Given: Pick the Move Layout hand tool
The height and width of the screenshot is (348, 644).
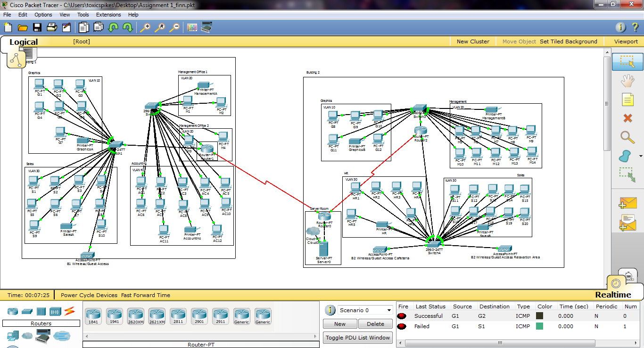Looking at the screenshot, I should coord(627,81).
